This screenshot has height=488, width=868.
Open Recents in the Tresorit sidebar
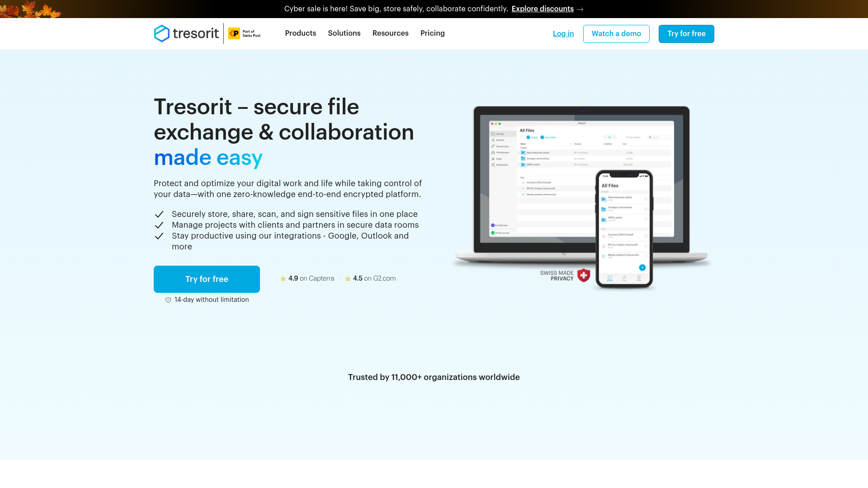(x=500, y=140)
